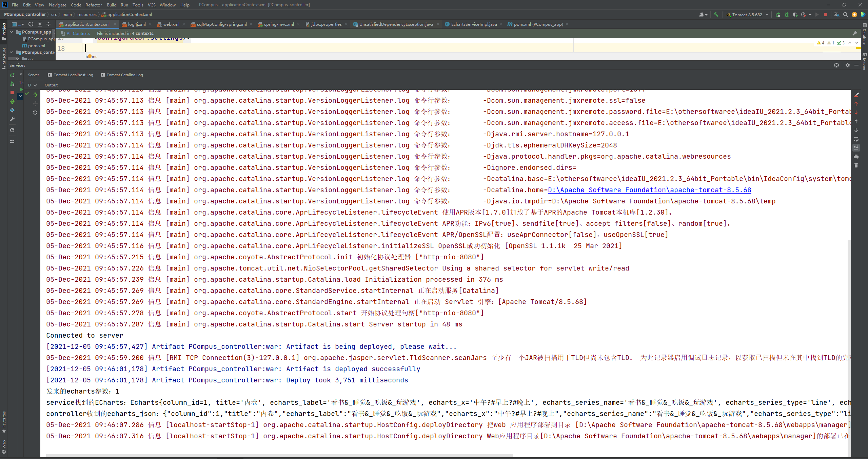The image size is (868, 459).
Task: Toggle scroll to end of console
Action: pyautogui.click(x=856, y=148)
